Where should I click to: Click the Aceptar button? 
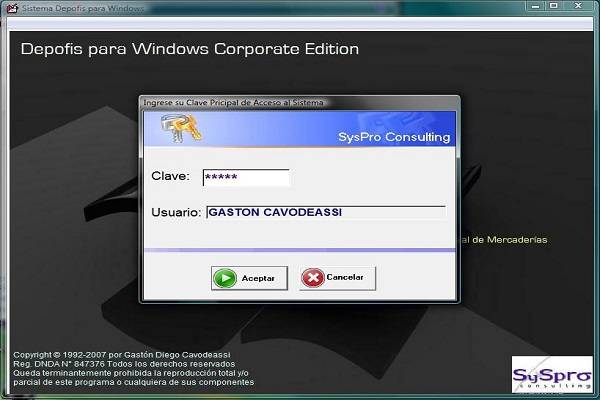tap(249, 278)
